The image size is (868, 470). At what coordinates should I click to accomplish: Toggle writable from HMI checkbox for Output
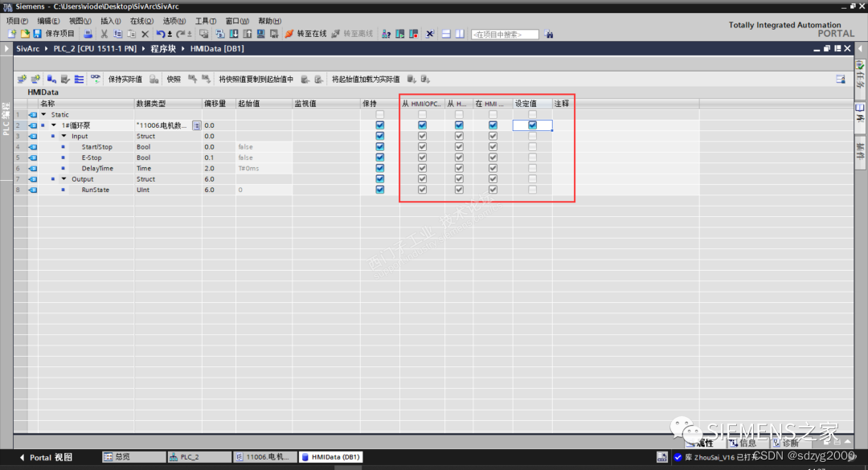click(x=459, y=179)
